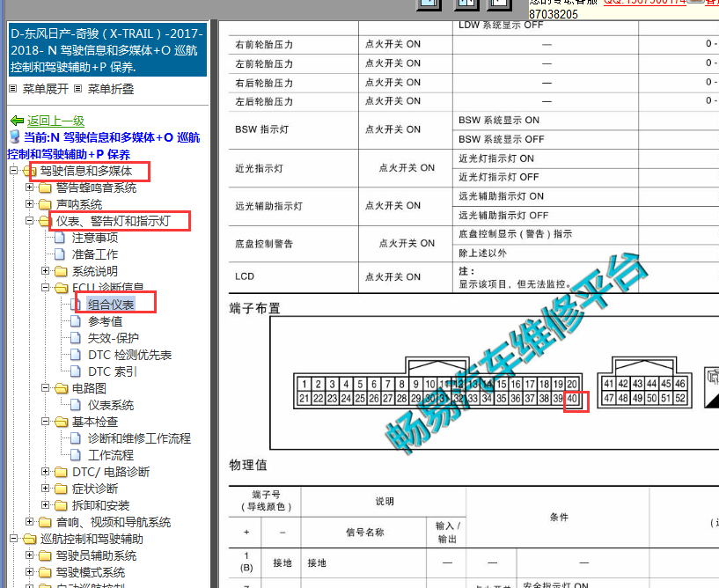Click the 诊断和维修工作流程 document icon
The width and height of the screenshot is (719, 588).
(76, 438)
